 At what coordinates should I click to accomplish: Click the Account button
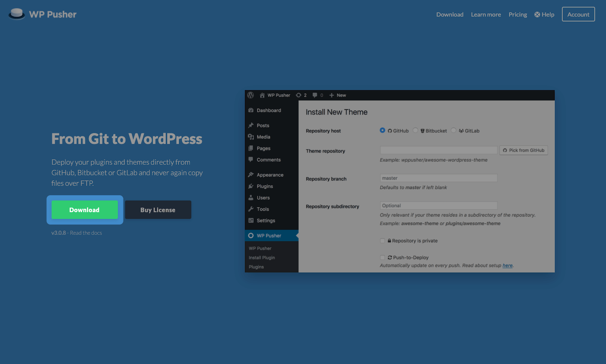(x=578, y=14)
